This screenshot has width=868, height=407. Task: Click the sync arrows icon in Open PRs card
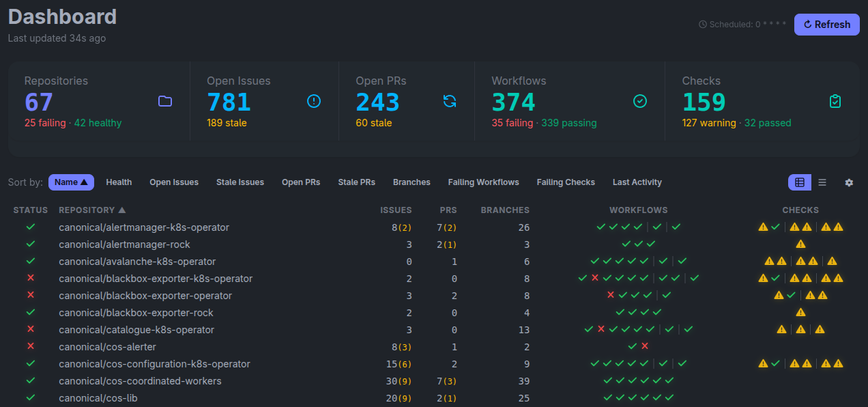click(449, 102)
